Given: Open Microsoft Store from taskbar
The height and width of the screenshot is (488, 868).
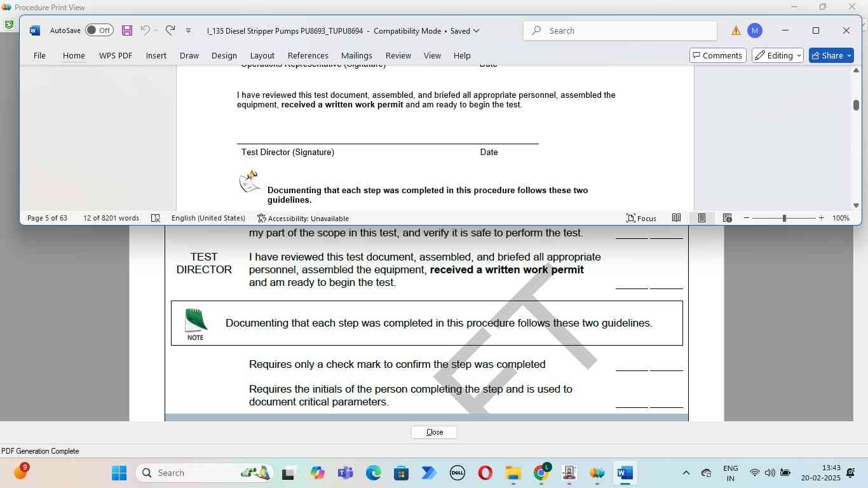Looking at the screenshot, I should pyautogui.click(x=401, y=473).
